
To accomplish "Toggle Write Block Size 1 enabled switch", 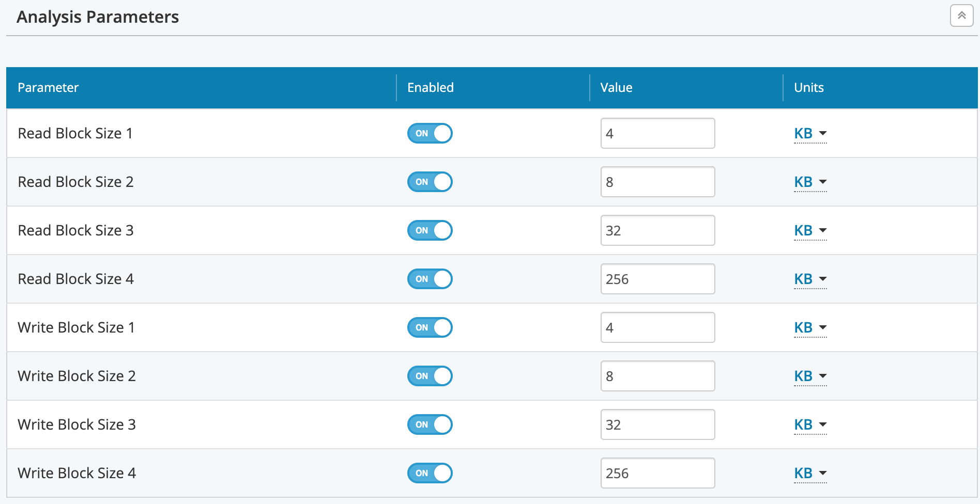I will (x=430, y=327).
